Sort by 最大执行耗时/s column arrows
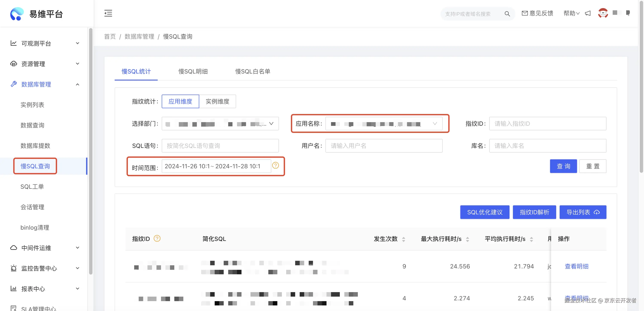644x311 pixels. [x=468, y=239]
